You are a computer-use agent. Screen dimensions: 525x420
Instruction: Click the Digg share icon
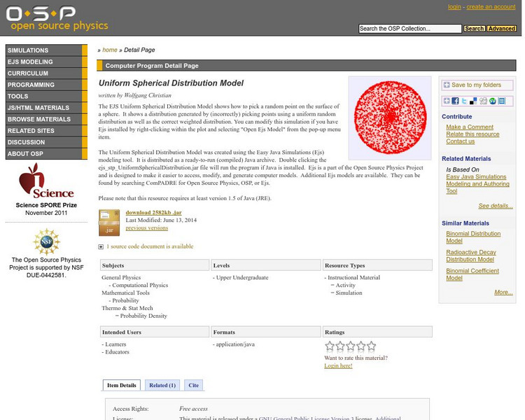coord(483,101)
